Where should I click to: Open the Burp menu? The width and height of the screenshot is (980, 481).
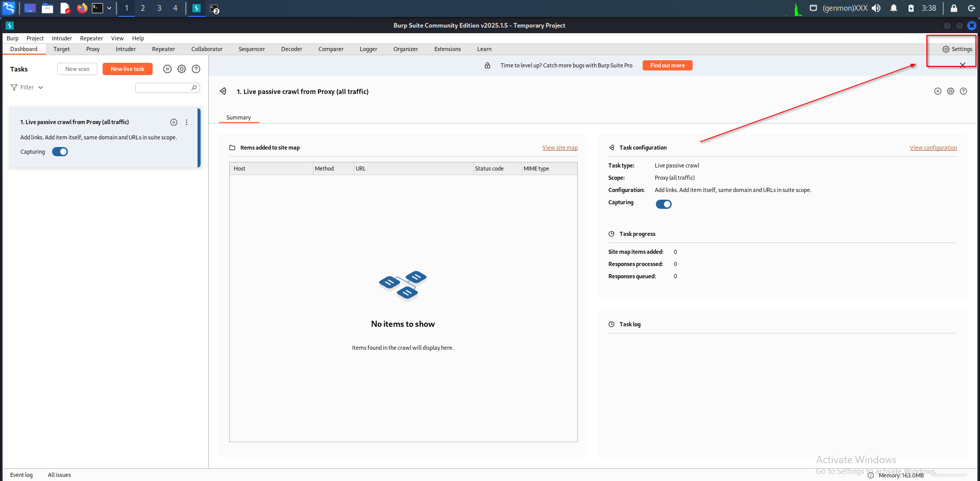(12, 38)
